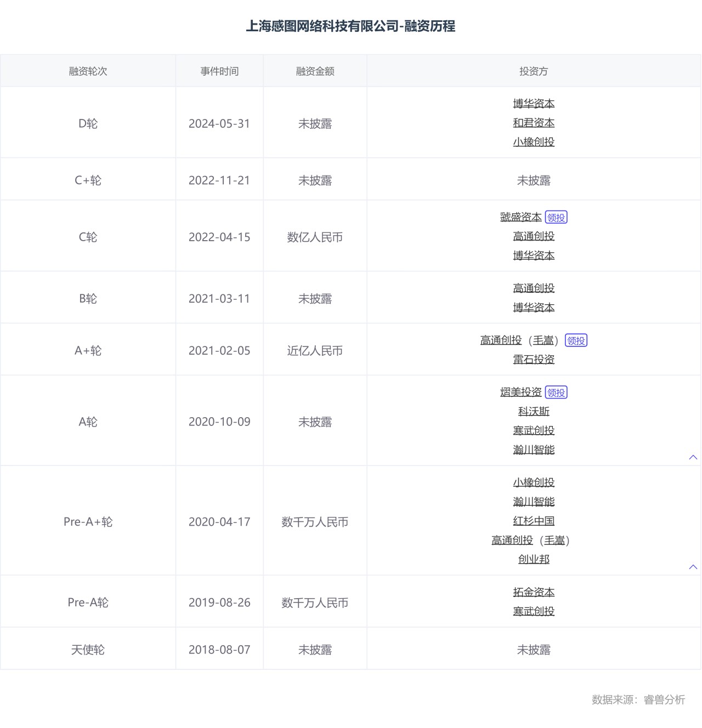Open 虢盛资本 investor link
702x728 pixels.
tap(521, 217)
